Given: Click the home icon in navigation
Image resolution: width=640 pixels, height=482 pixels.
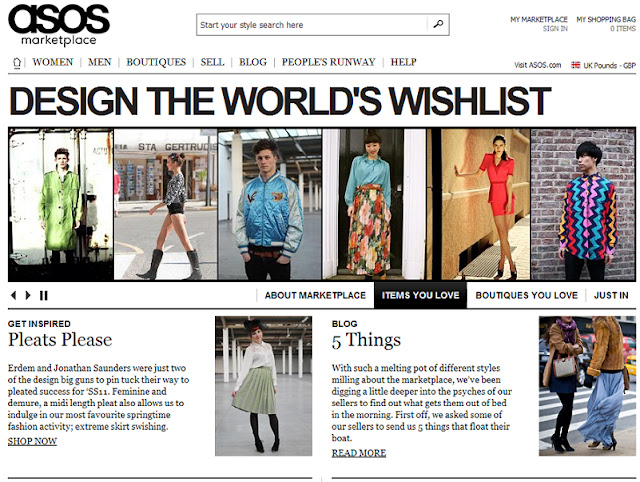Looking at the screenshot, I should pos(17,62).
